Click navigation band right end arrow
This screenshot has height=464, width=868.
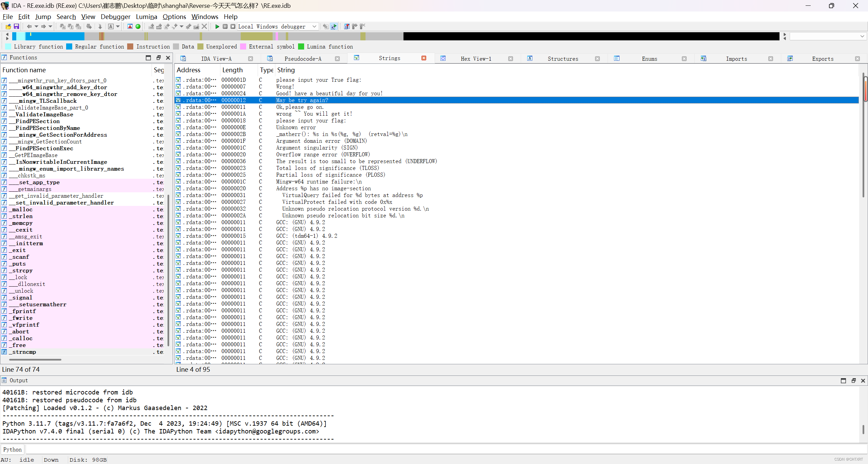pyautogui.click(x=784, y=34)
